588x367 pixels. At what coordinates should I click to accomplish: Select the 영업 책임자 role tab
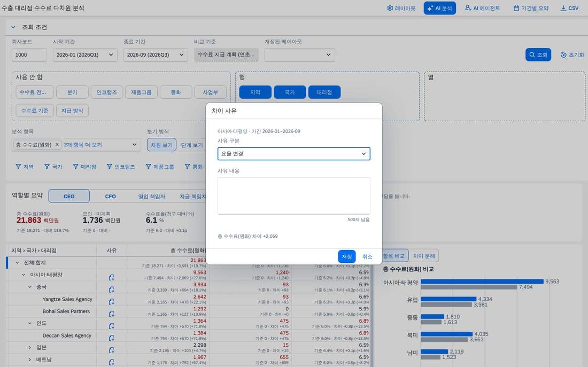151,196
